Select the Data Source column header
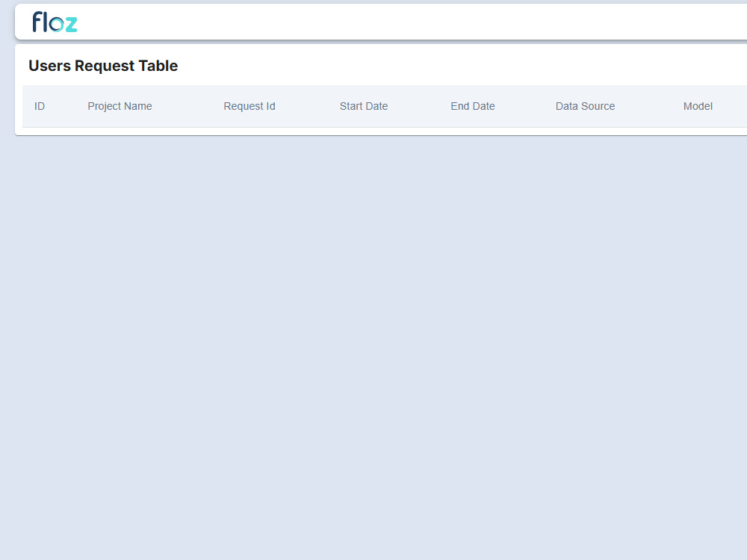 (x=585, y=106)
